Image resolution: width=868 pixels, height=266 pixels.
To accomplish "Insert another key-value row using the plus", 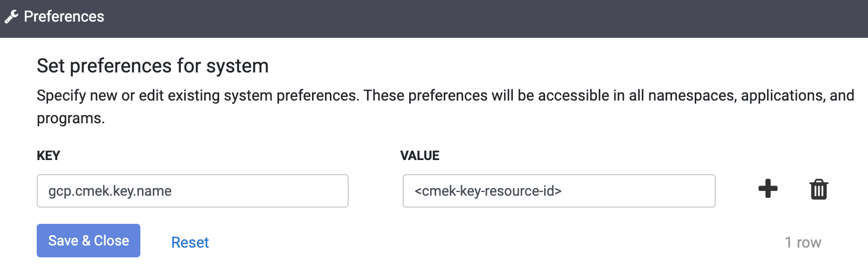I will 768,189.
